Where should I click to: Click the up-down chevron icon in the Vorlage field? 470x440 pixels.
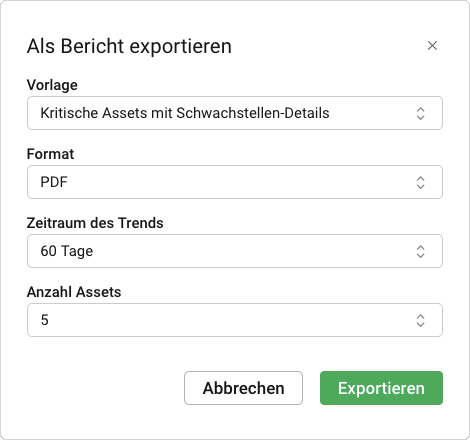[420, 113]
